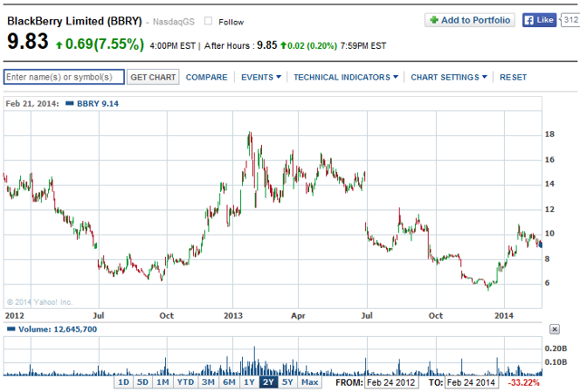Expand the EVENTS dropdown
The height and width of the screenshot is (392, 580).
point(261,77)
